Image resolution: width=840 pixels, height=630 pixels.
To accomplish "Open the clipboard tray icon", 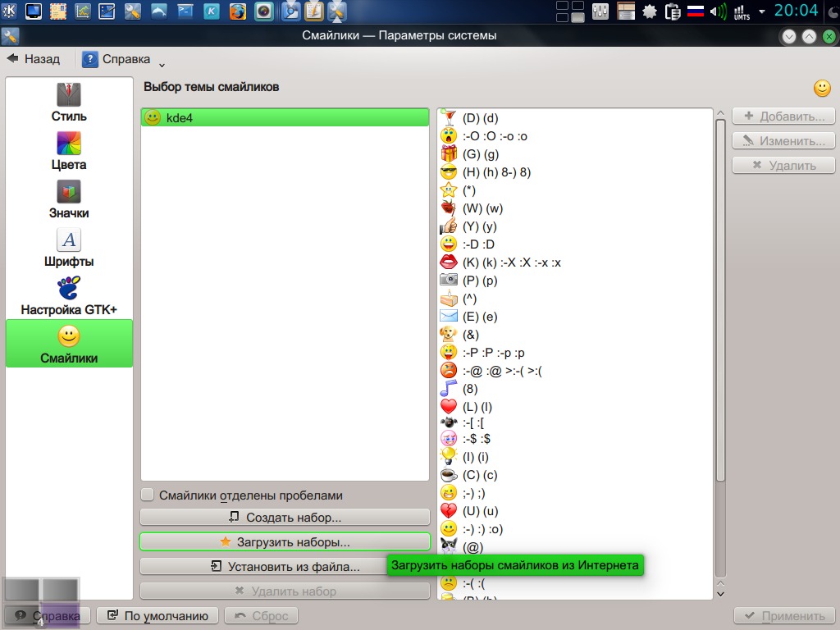I will pyautogui.click(x=673, y=11).
